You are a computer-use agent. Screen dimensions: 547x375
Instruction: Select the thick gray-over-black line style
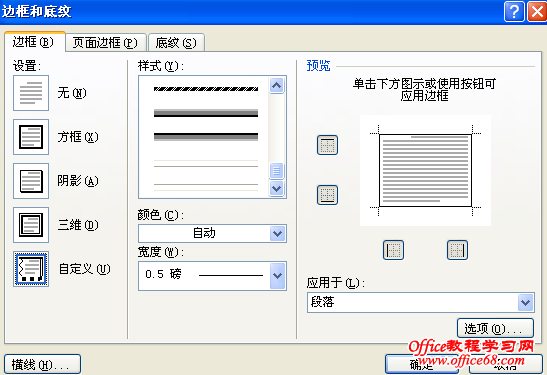tap(206, 113)
